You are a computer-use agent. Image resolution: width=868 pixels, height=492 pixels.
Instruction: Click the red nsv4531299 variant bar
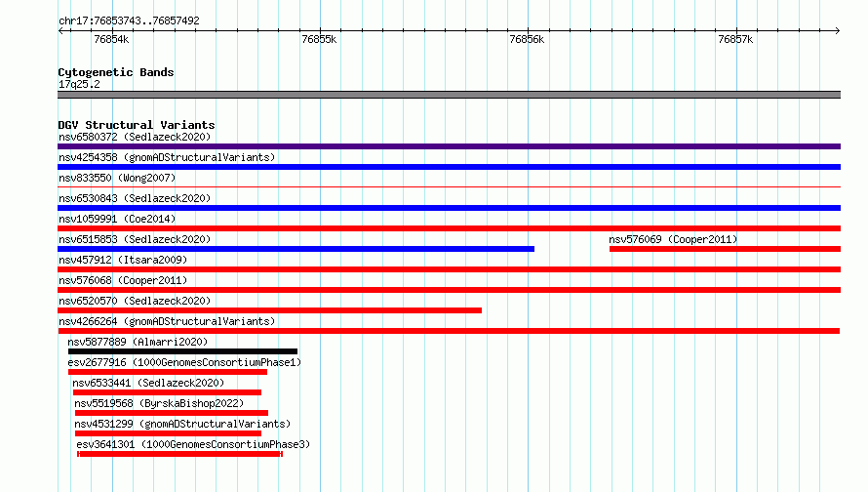[x=169, y=433]
